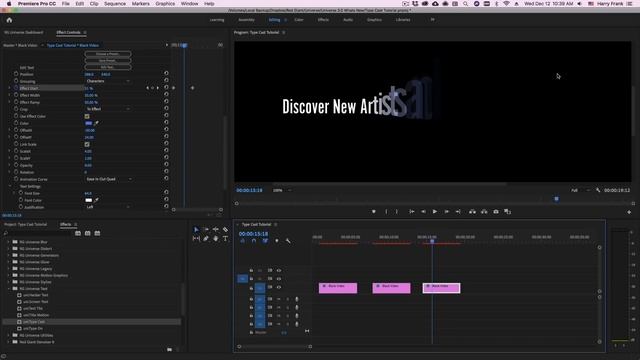
Task: Toggle the top video track's eye visibility
Action: [x=279, y=270]
